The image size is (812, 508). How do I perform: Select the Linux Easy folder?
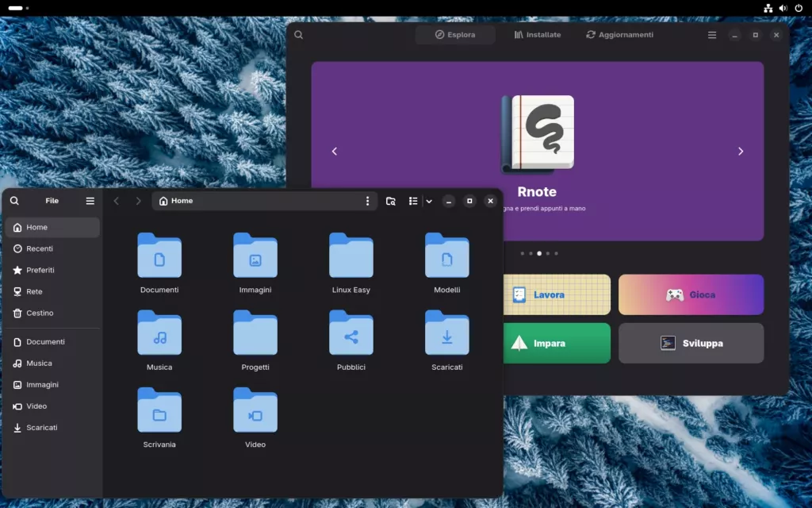tap(351, 255)
